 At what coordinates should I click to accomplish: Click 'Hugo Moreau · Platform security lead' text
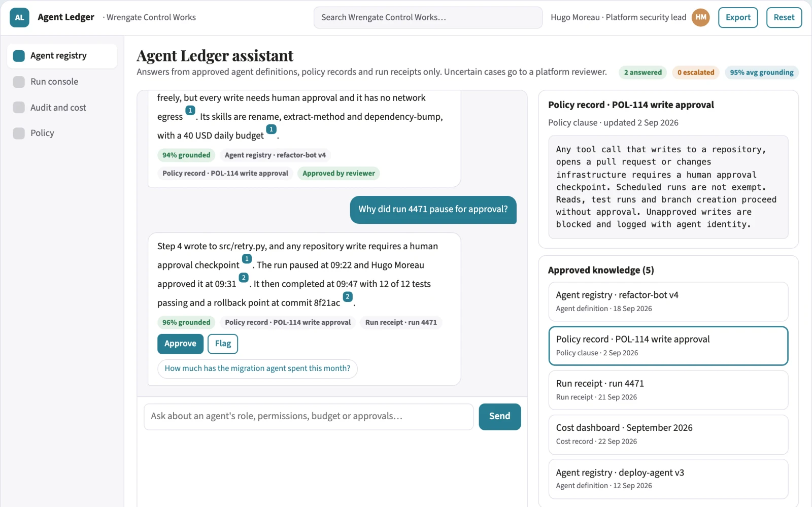tap(618, 17)
